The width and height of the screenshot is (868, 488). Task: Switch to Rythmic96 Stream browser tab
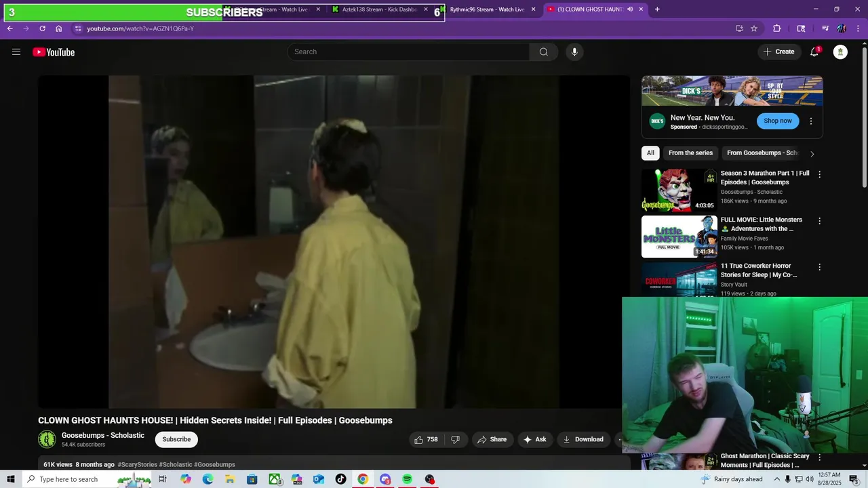click(488, 9)
